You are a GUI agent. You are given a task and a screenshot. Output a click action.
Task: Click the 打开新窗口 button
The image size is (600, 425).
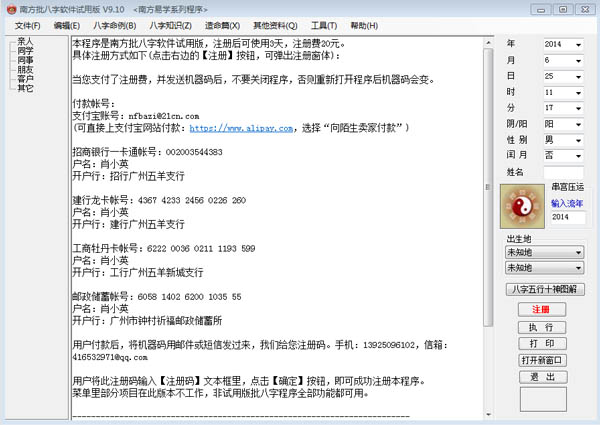(x=542, y=360)
